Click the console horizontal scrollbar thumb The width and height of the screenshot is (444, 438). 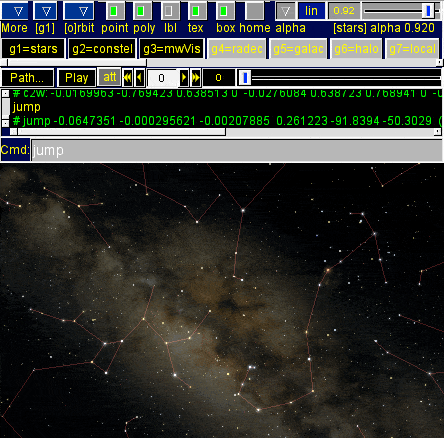pos(122,132)
